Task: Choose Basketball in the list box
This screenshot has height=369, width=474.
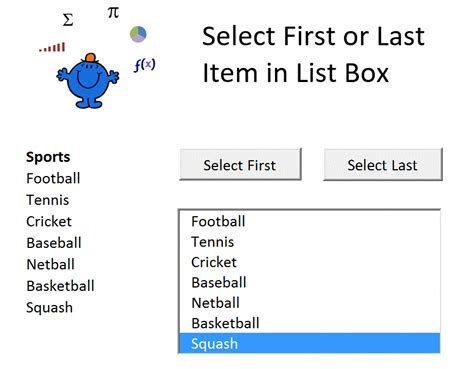Action: pyautogui.click(x=310, y=323)
